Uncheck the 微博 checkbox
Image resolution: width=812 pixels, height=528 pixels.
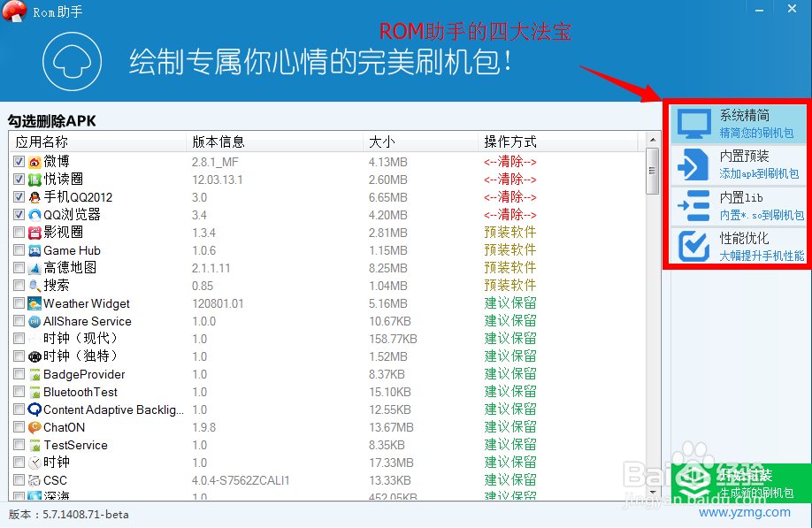pos(19,162)
